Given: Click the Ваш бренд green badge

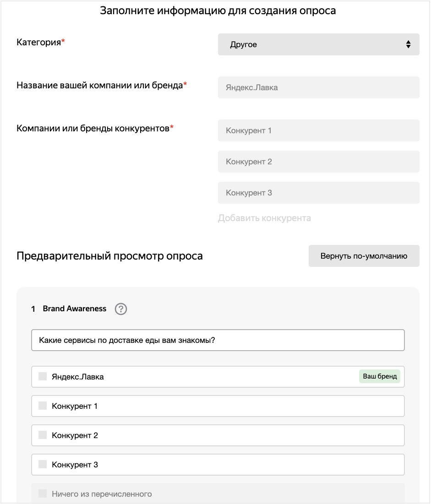Looking at the screenshot, I should (379, 376).
